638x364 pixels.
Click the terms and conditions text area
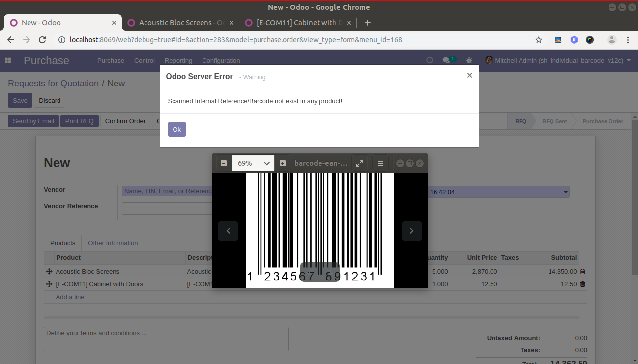(166, 339)
